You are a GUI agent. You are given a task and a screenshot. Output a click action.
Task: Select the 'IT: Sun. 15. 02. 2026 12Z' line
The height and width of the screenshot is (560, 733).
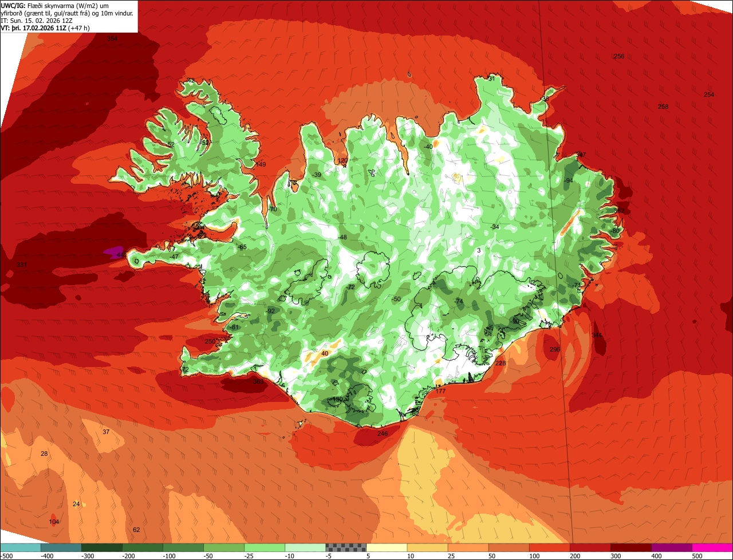[x=37, y=20]
